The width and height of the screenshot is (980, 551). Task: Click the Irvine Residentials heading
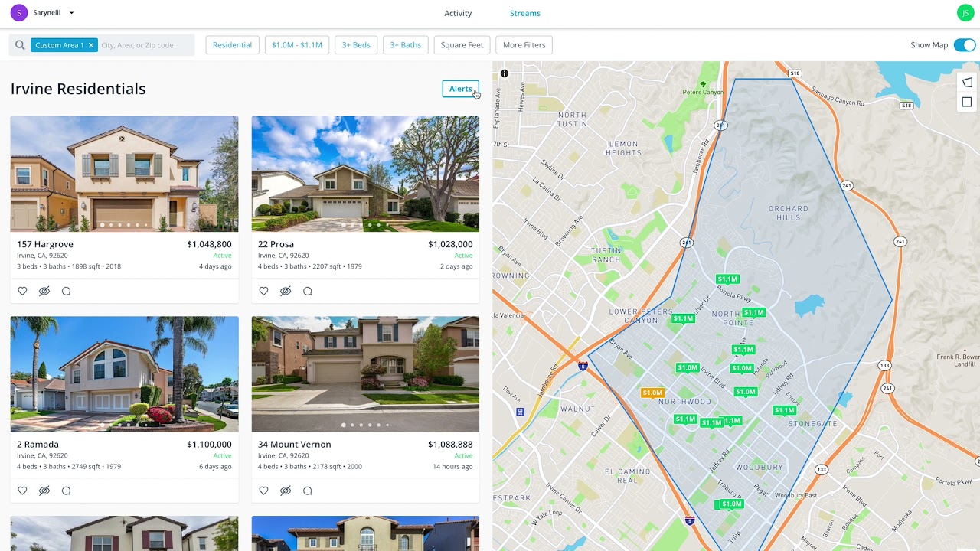click(x=78, y=89)
